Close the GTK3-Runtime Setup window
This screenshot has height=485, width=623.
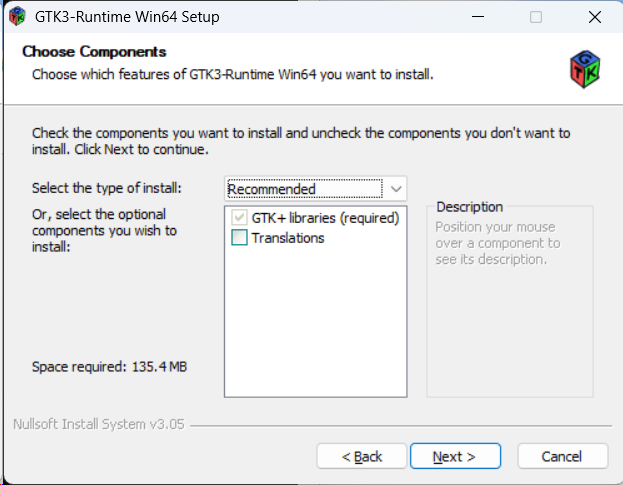click(x=595, y=17)
